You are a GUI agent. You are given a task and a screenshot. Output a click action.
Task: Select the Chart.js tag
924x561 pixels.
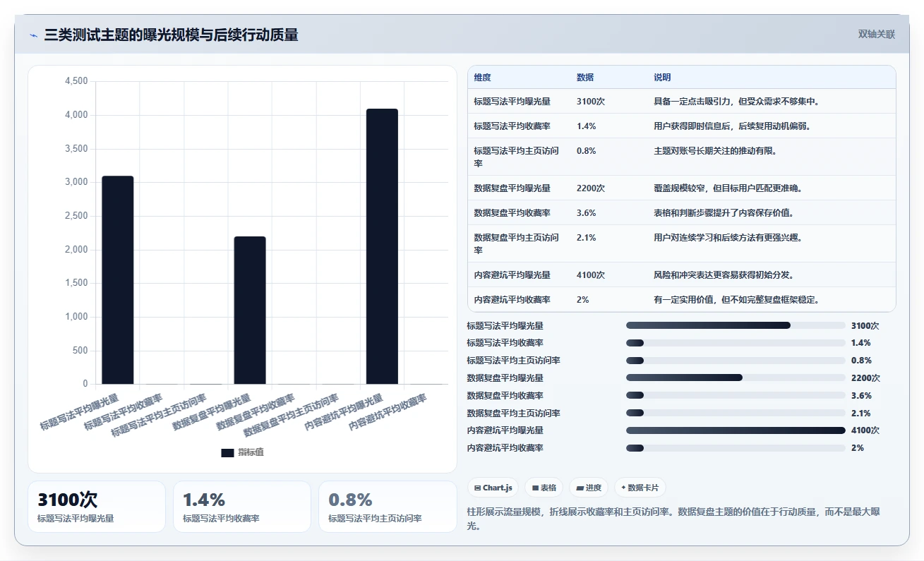click(x=493, y=488)
